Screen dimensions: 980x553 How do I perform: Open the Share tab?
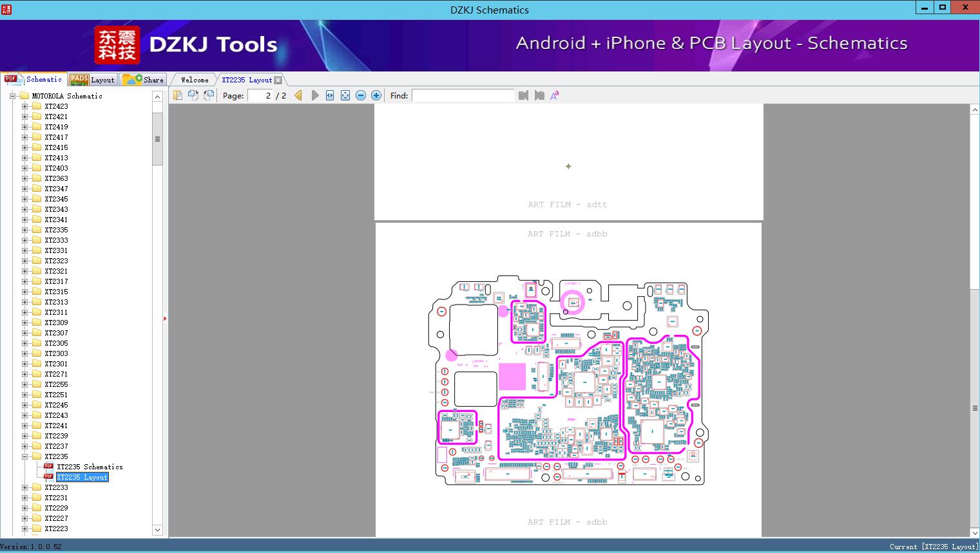click(143, 79)
